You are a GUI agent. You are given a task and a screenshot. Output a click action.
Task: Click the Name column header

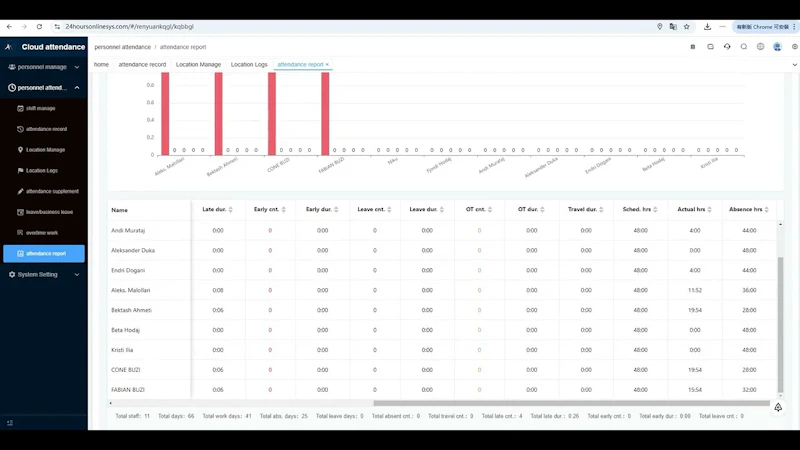[x=119, y=210]
